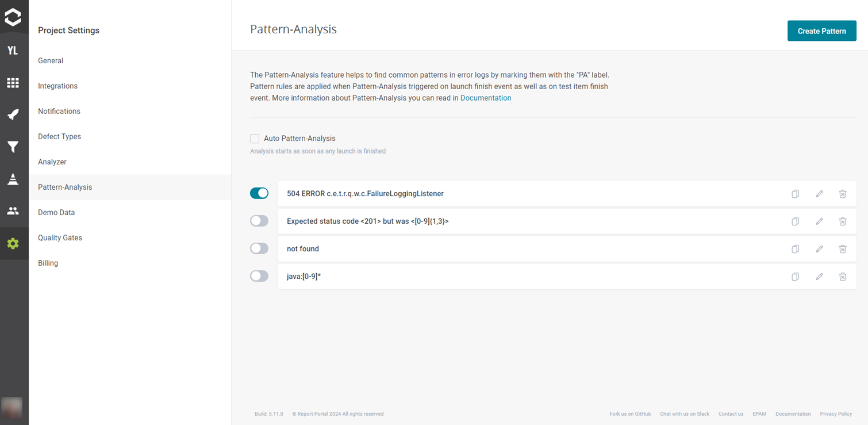Viewport: 868px width, 425px height.
Task: Enable the 'not found' pattern toggle
Action: pos(259,248)
